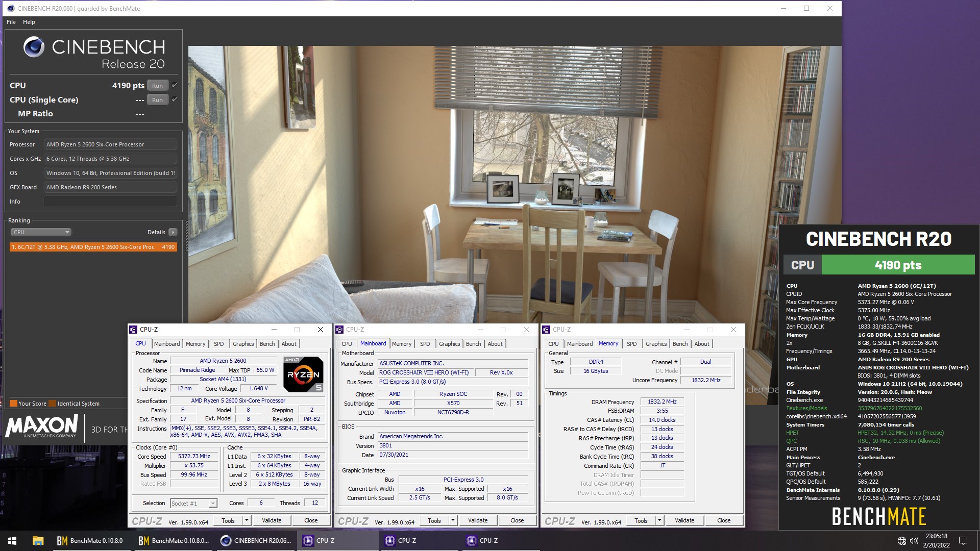The height and width of the screenshot is (551, 980).
Task: Activate the first CPU-Z taskbar item
Action: [x=337, y=541]
